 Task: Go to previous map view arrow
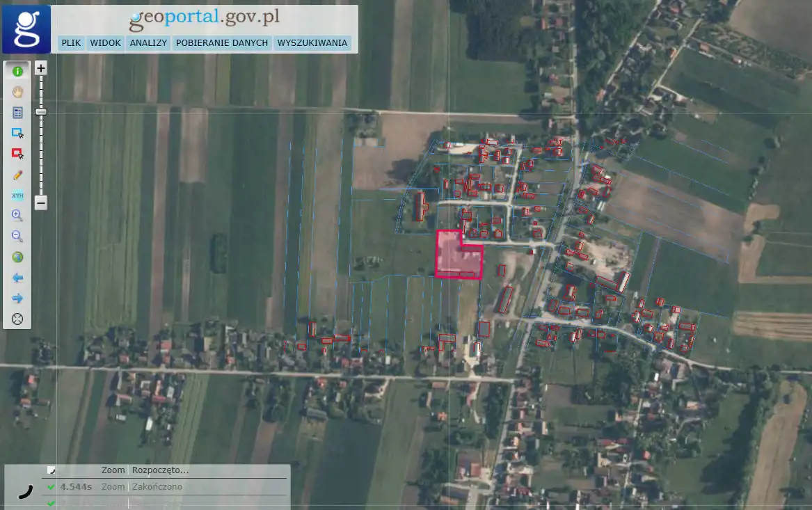(x=17, y=278)
